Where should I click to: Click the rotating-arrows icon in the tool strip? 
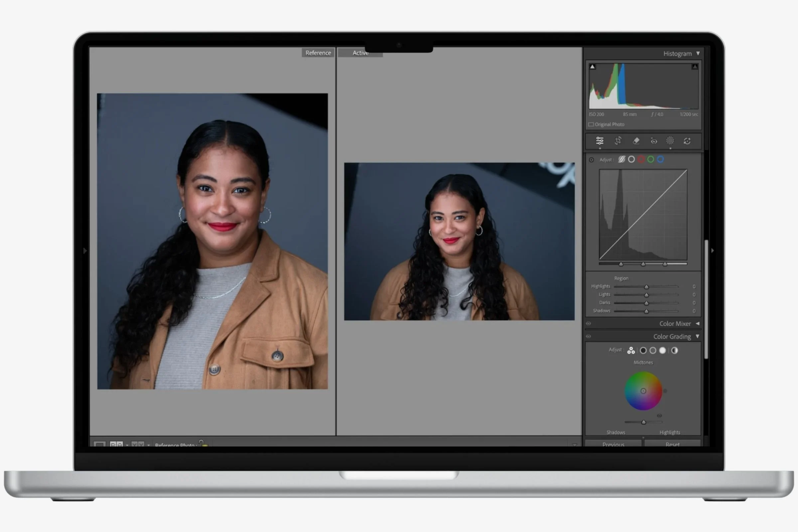[x=687, y=141]
